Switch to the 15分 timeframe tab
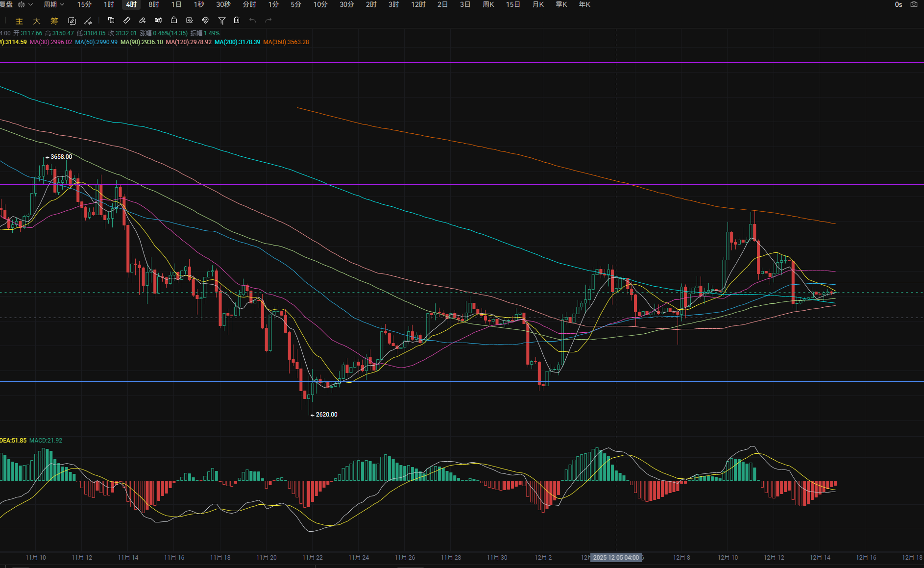 [x=84, y=4]
